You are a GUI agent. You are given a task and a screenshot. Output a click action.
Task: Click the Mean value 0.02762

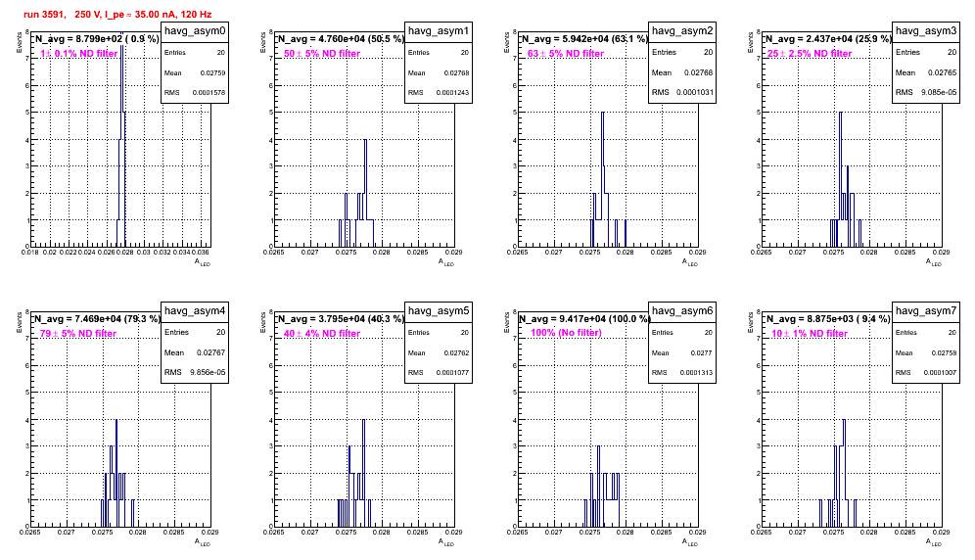click(456, 352)
